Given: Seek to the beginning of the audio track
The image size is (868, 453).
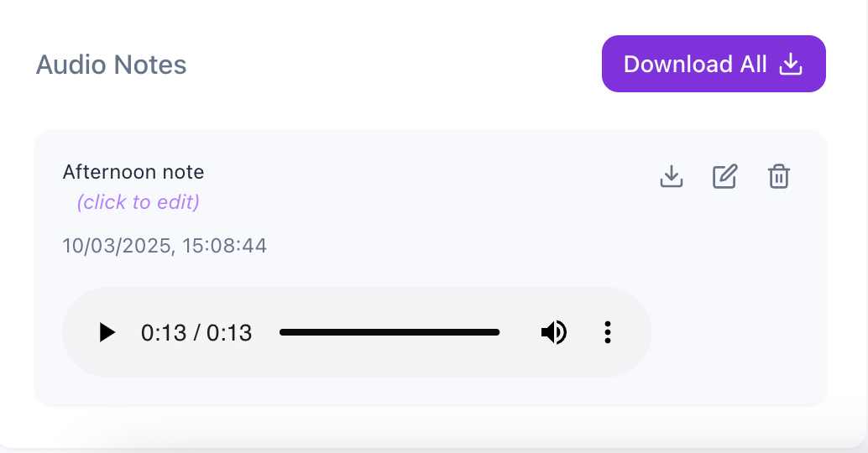Looking at the screenshot, I should tap(280, 332).
